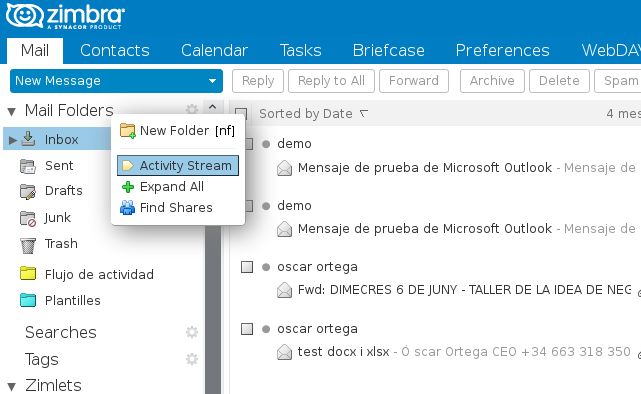Click the Activity Stream folder icon
The width and height of the screenshot is (641, 394).
128,166
